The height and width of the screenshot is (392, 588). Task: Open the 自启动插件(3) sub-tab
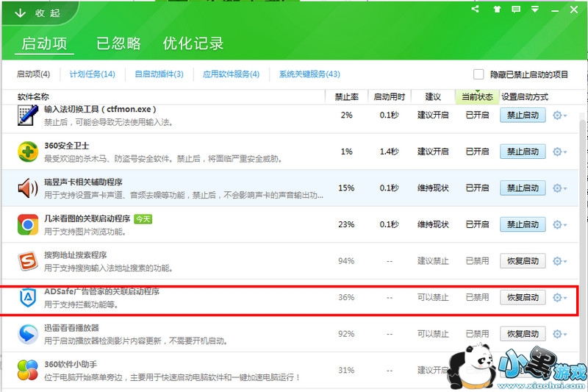pyautogui.click(x=159, y=74)
